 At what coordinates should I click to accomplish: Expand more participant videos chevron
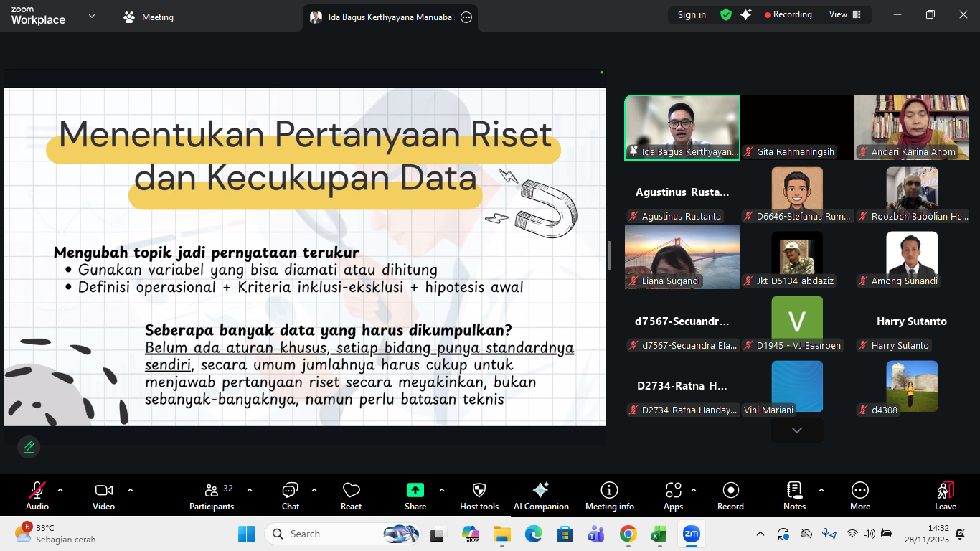pyautogui.click(x=796, y=430)
